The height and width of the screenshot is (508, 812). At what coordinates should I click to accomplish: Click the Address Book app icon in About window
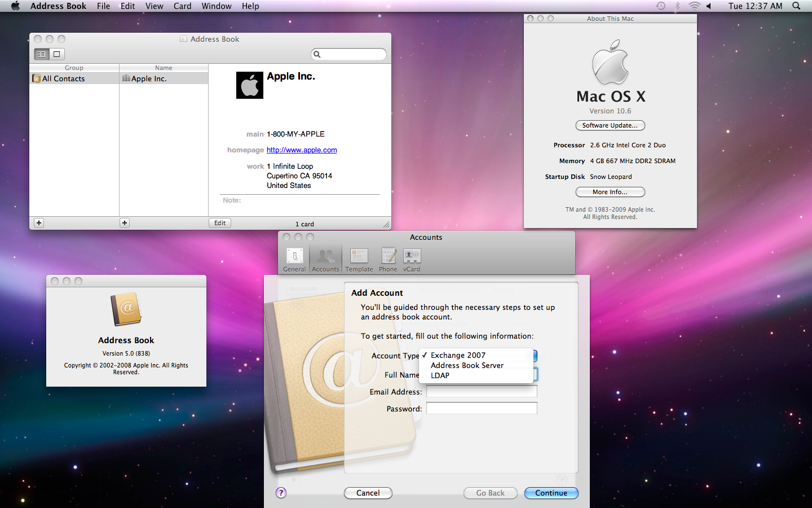pyautogui.click(x=126, y=309)
